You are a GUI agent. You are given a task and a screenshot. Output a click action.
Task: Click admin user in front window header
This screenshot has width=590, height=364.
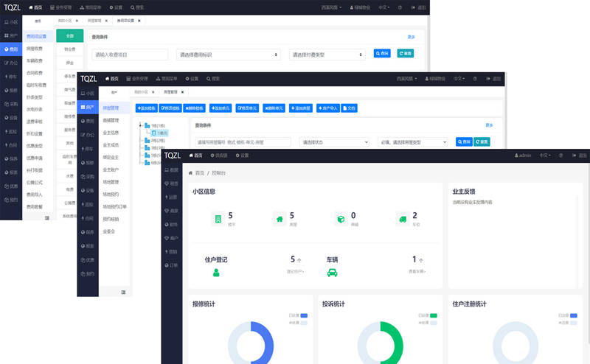pyautogui.click(x=523, y=155)
